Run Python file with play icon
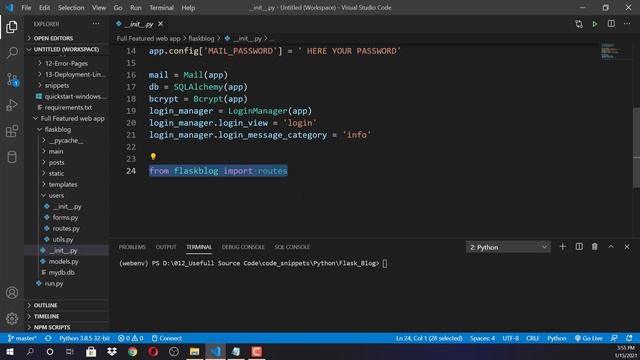 point(595,24)
